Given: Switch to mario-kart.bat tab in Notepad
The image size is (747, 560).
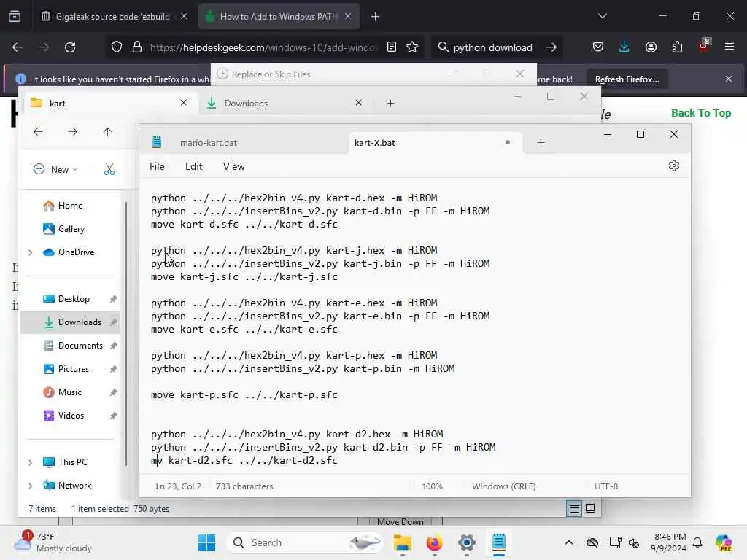Looking at the screenshot, I should click(208, 143).
